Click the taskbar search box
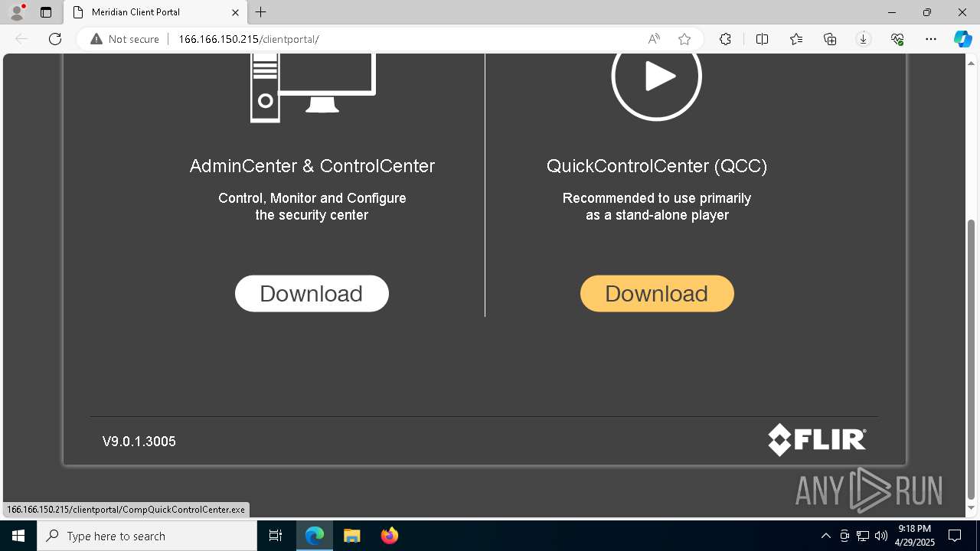Viewport: 980px width, 551px height. [x=147, y=536]
